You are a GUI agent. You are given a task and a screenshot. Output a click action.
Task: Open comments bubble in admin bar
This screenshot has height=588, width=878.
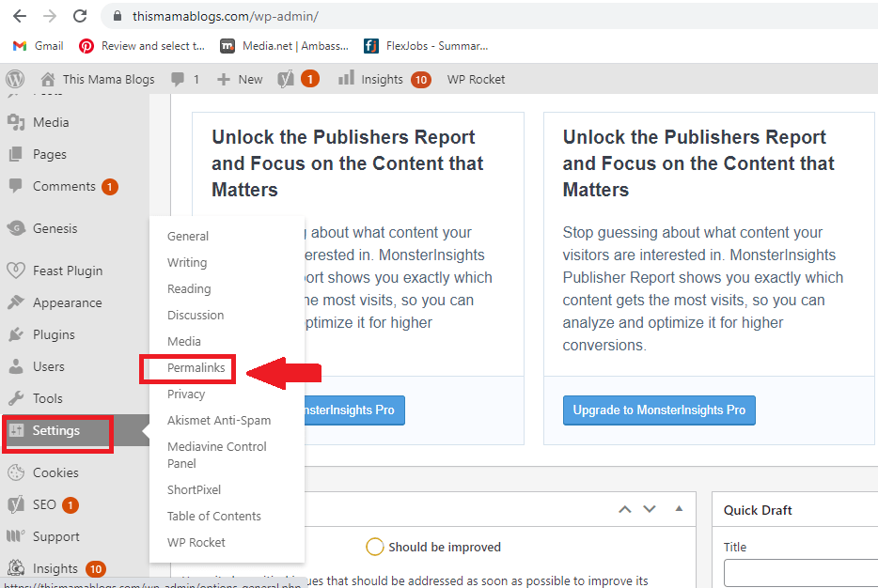[x=178, y=80]
